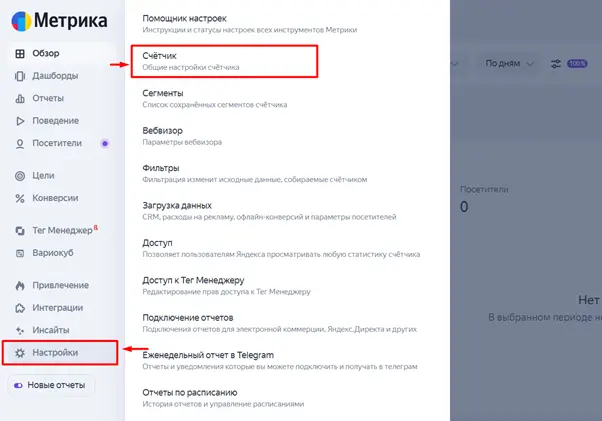The height and width of the screenshot is (421, 602).
Task: Click the Привлечение flame icon
Action: (20, 285)
